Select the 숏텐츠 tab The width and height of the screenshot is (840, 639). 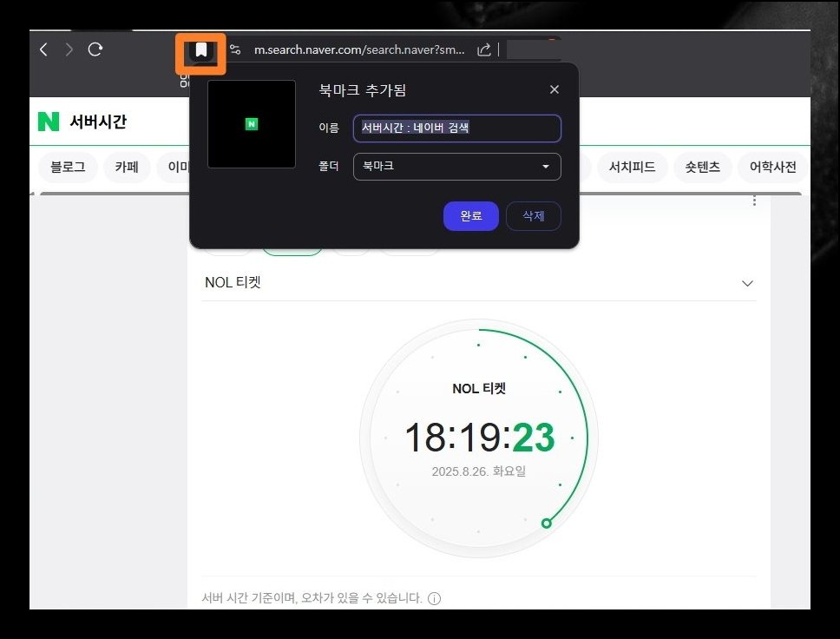click(x=702, y=168)
